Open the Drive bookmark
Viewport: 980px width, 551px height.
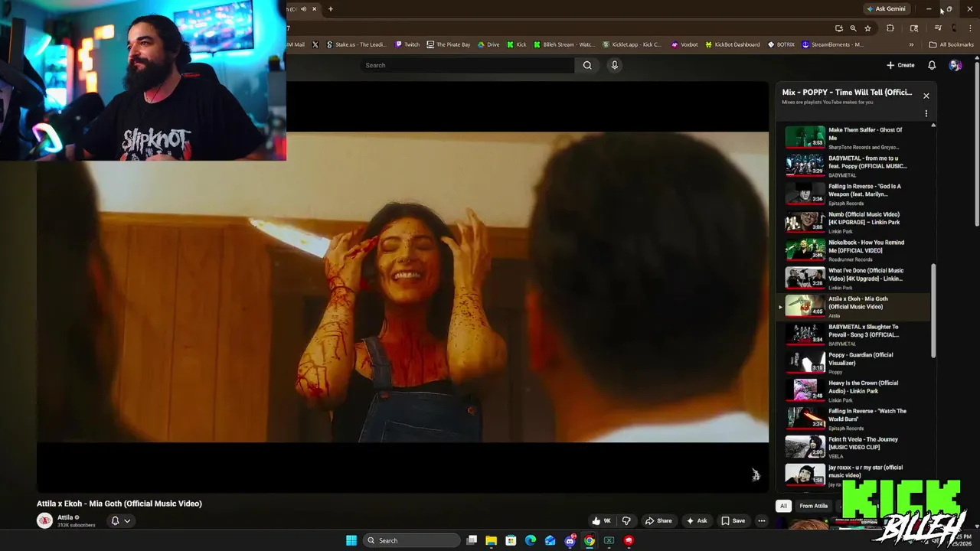coord(488,44)
